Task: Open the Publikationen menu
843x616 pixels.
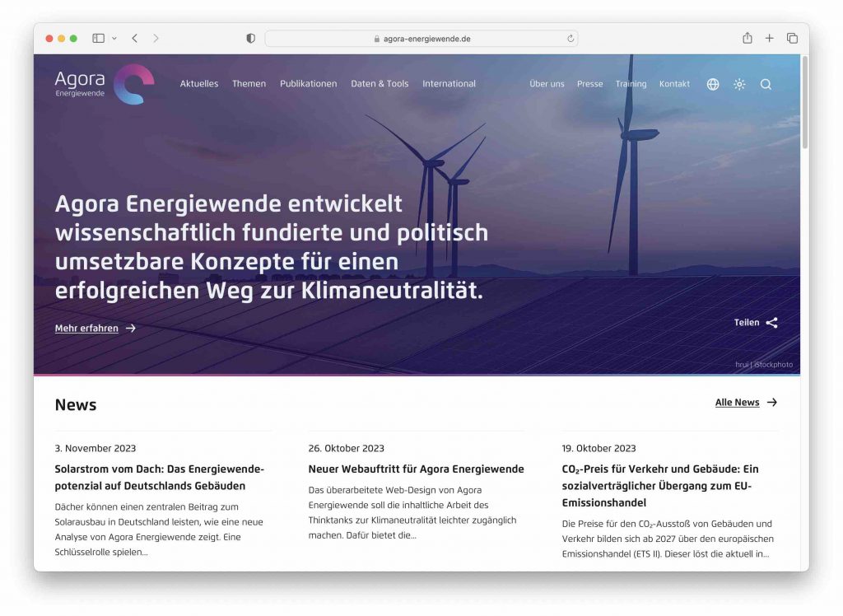Action: (308, 84)
